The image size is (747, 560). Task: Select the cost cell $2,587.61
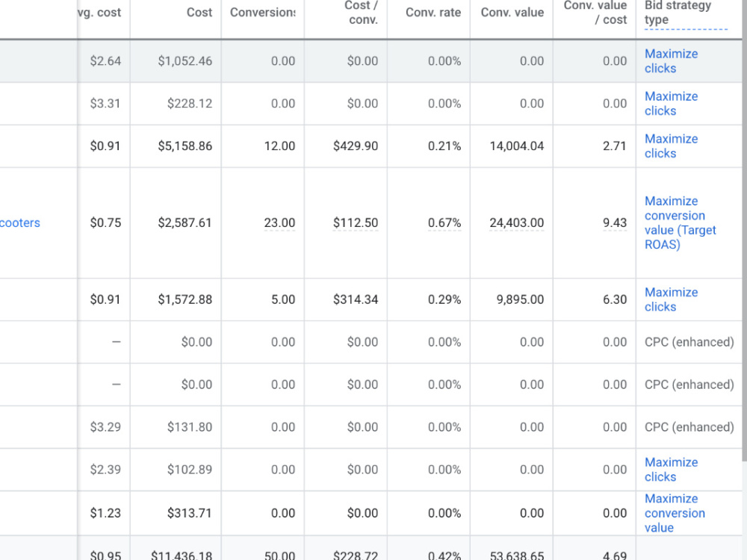point(185,223)
